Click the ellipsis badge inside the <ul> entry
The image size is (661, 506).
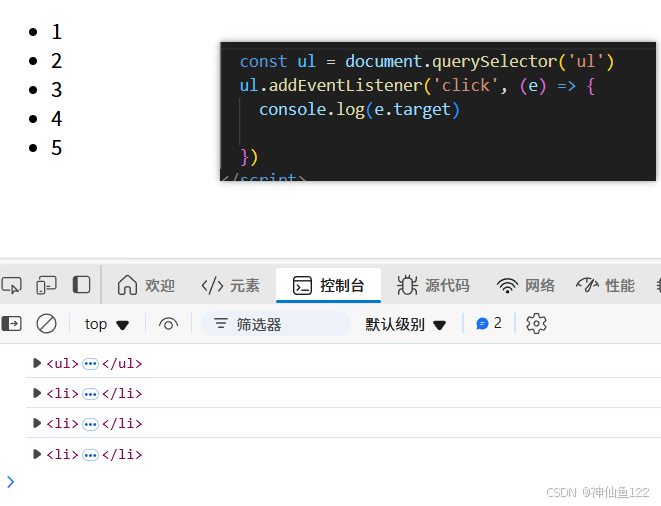tap(90, 363)
